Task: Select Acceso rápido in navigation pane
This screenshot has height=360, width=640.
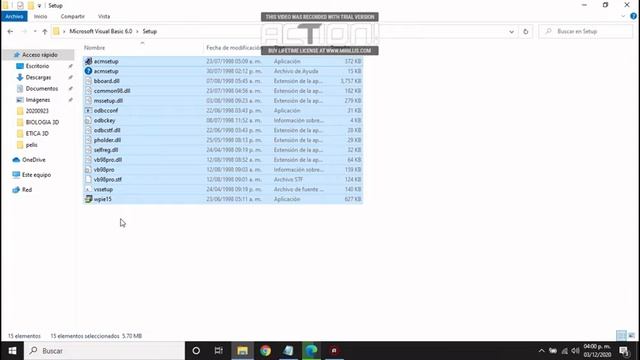Action: (x=39, y=55)
